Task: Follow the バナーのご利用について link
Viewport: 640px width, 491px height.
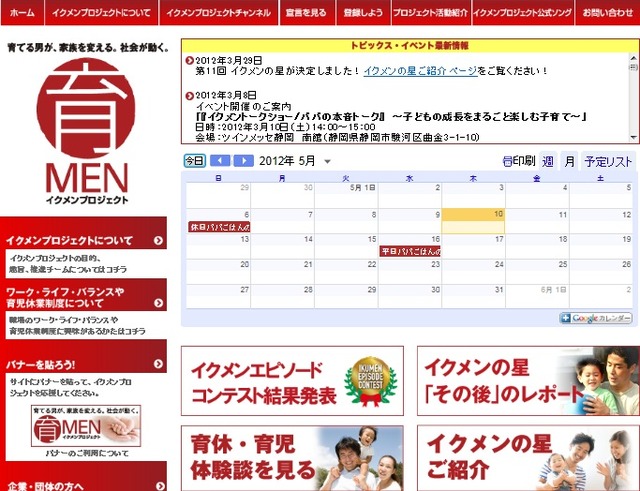Action: (x=87, y=453)
